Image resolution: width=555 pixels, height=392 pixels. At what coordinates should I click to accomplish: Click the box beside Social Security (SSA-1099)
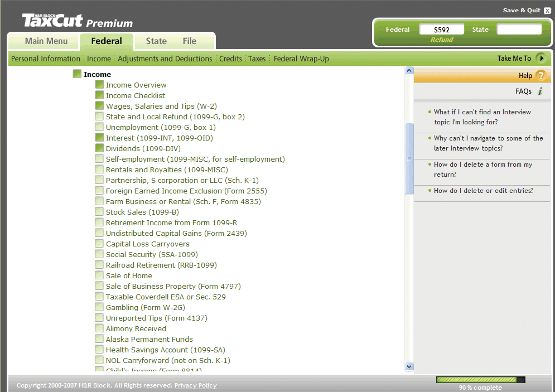point(99,254)
